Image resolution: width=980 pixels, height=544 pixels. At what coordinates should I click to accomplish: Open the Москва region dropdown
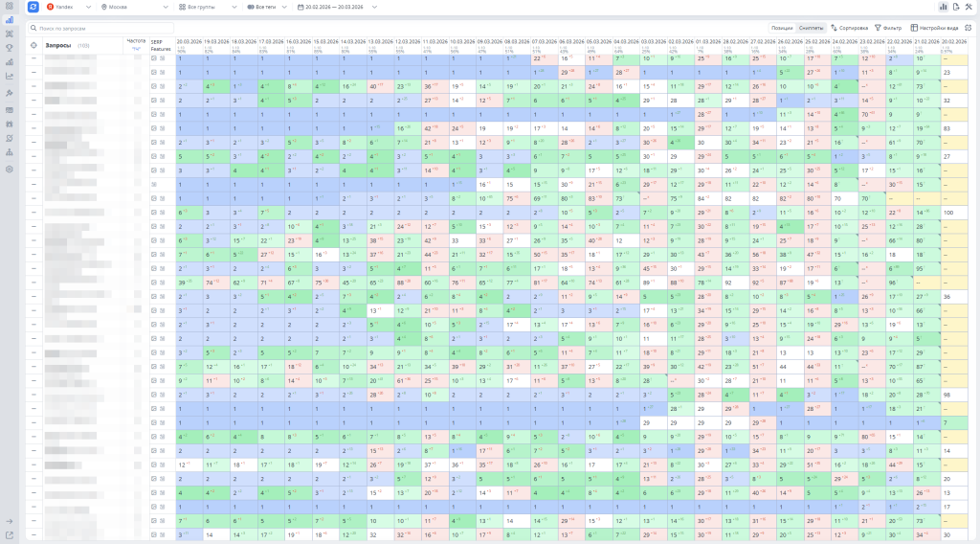[x=134, y=7]
